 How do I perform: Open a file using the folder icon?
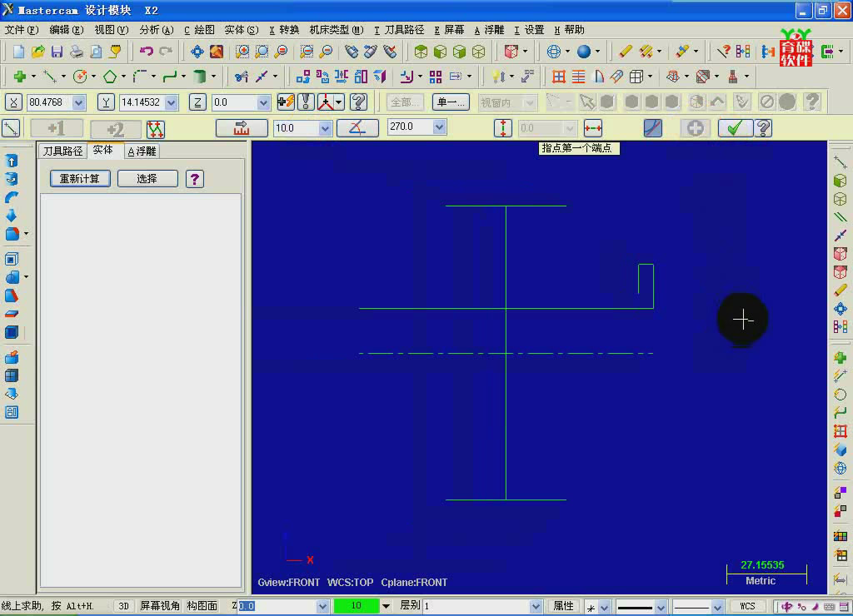click(37, 52)
